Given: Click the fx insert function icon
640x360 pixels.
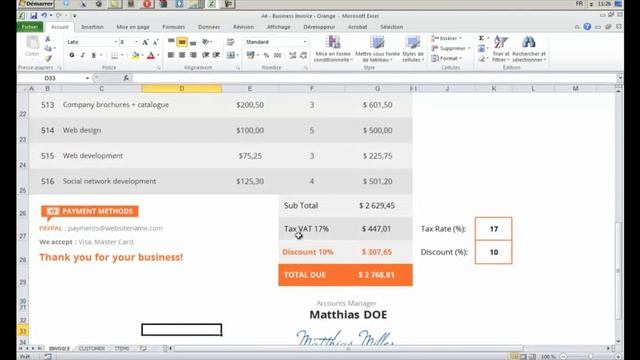Looking at the screenshot, I should [x=126, y=78].
